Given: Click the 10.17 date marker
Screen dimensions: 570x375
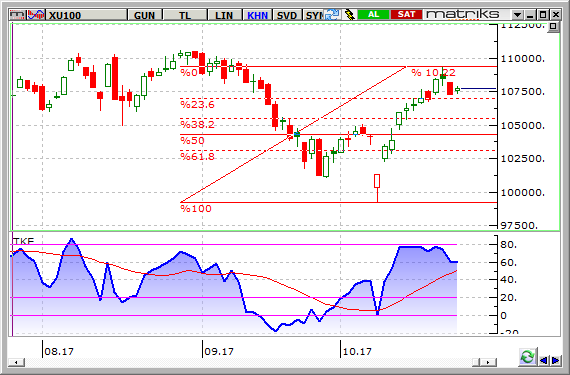Looking at the screenshot, I should 357,351.
